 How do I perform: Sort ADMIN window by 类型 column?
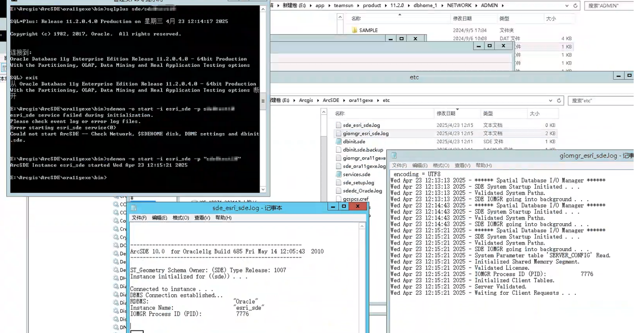520,18
